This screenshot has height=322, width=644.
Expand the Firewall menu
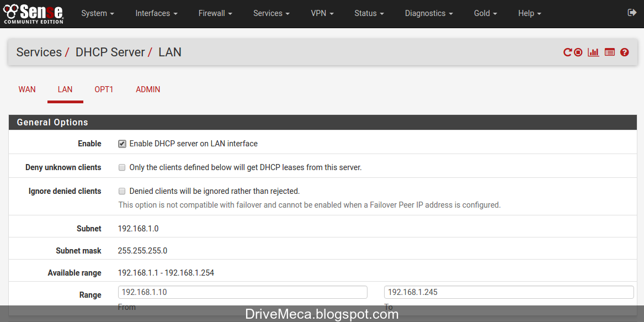coord(215,13)
